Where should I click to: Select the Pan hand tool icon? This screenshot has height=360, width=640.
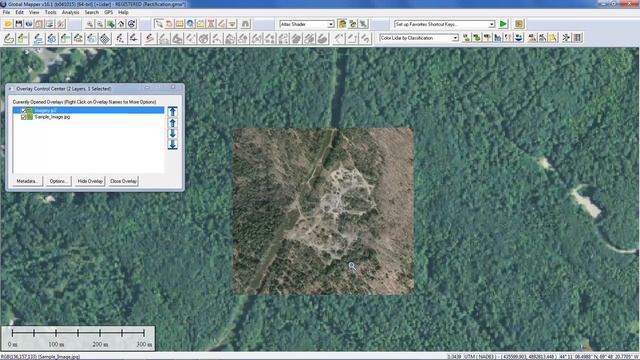point(169,24)
